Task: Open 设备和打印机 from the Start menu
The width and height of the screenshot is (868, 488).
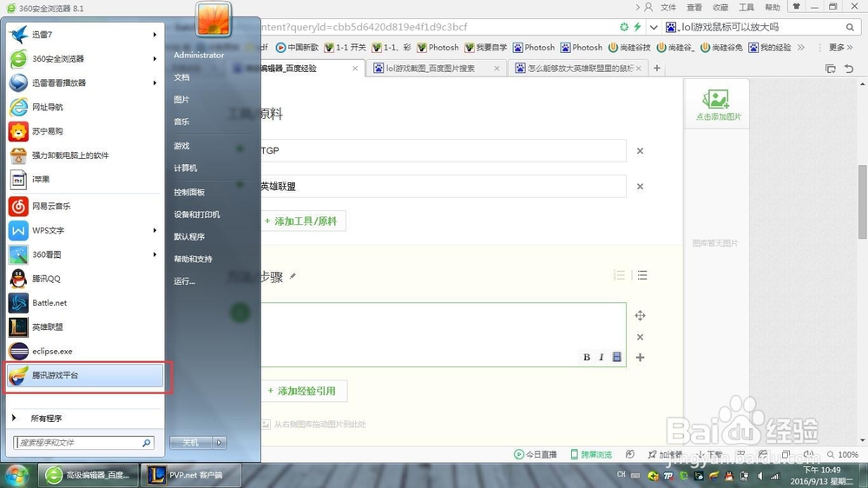Action: (197, 214)
